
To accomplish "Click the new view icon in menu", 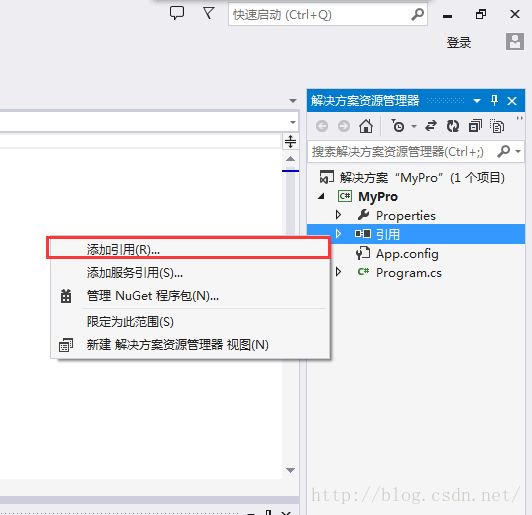I will point(66,345).
